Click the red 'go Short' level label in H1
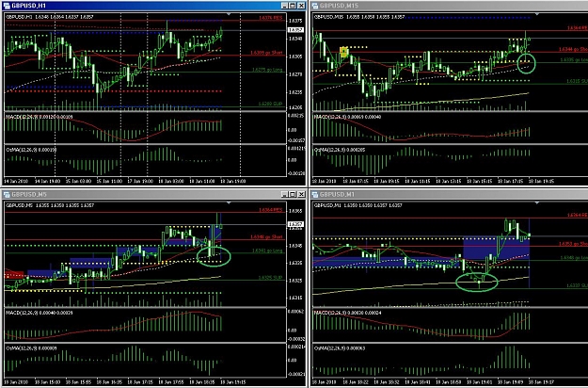588x388 pixels. [266, 53]
